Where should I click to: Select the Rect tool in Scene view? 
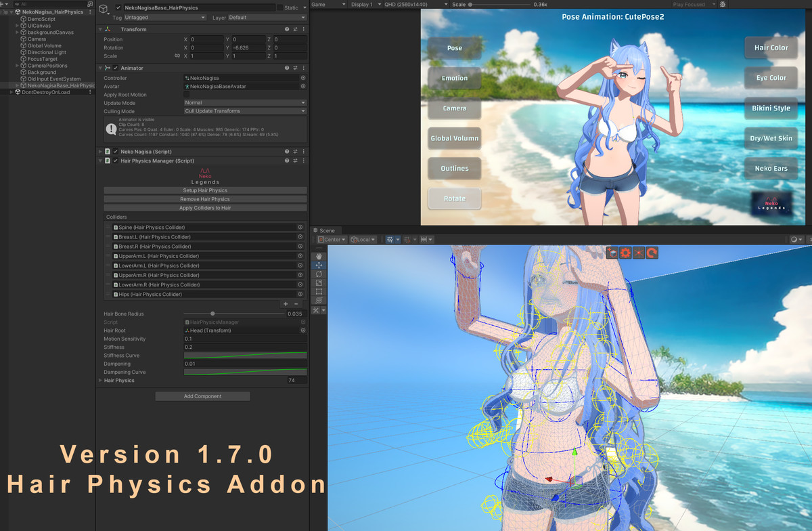(319, 292)
